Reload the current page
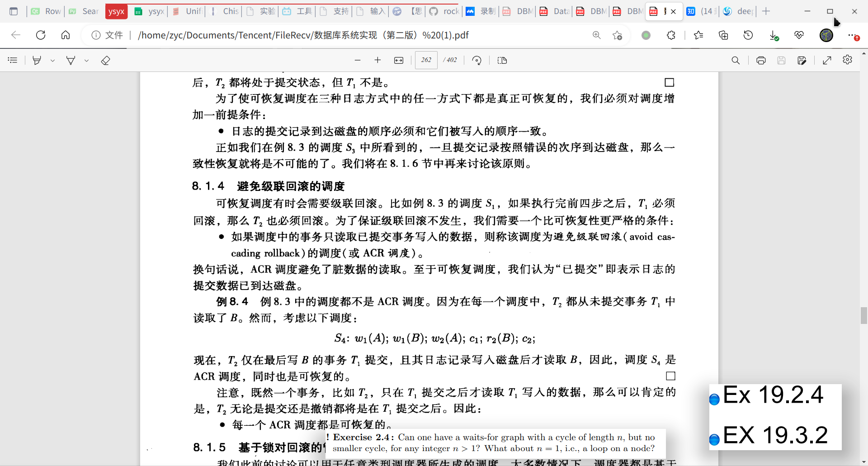This screenshot has width=868, height=466. point(41,35)
